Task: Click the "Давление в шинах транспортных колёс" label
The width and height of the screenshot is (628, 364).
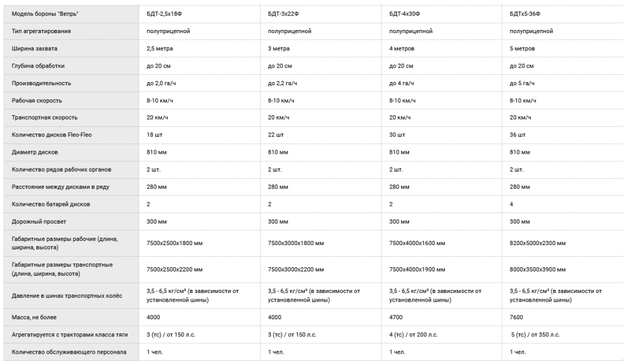Action: coord(67,296)
